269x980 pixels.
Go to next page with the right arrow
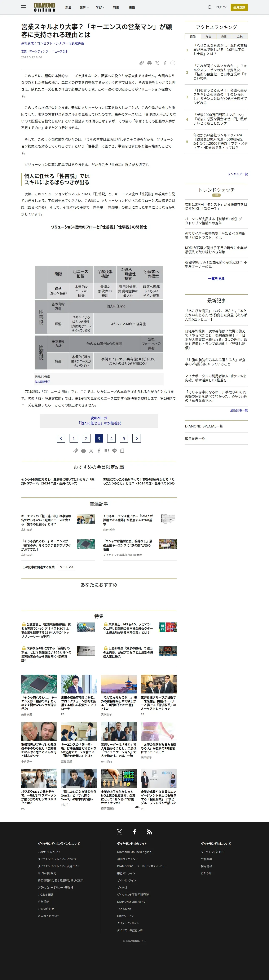pos(137,438)
